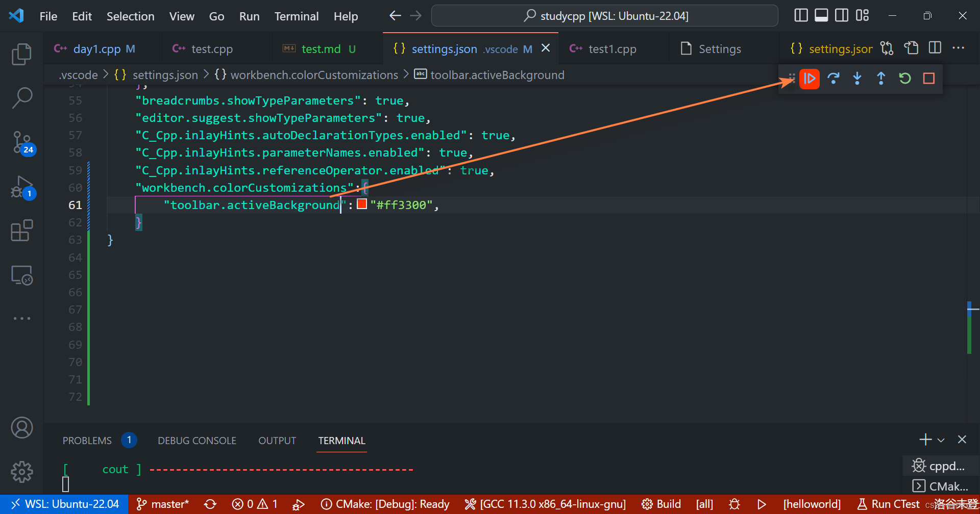Screen dimensions: 980x514
Task: Grab the debug toolbar drag handle
Action: pyautogui.click(x=792, y=79)
